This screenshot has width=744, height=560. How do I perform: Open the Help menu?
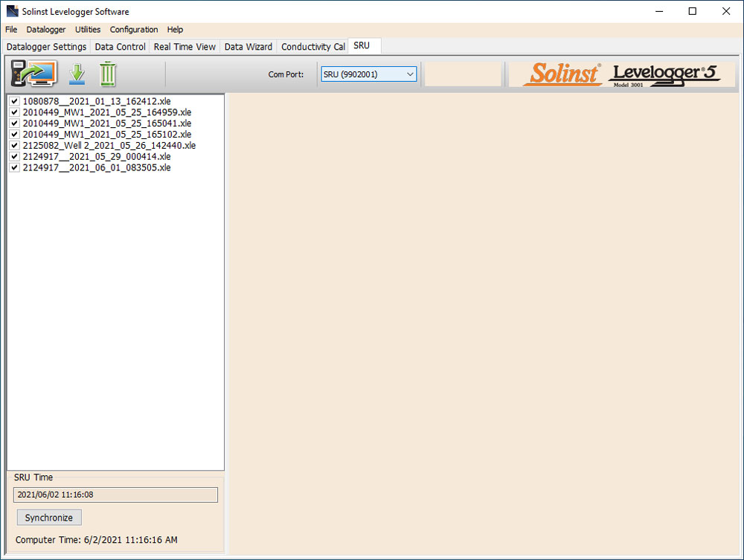[x=175, y=30]
